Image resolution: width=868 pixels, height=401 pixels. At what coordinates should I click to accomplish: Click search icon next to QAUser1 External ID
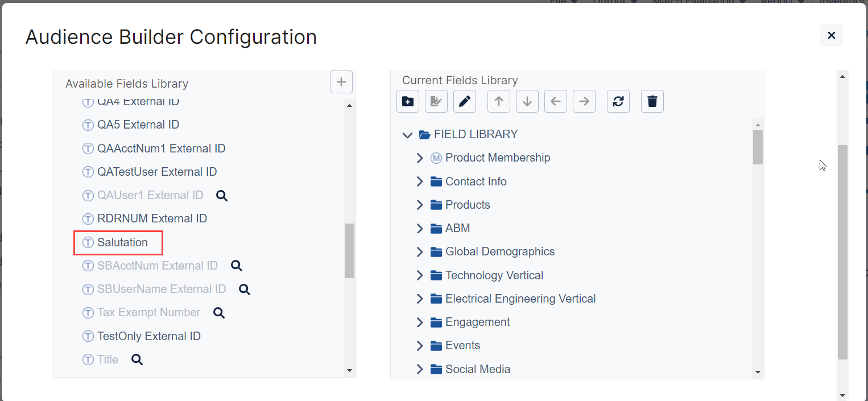coord(222,196)
